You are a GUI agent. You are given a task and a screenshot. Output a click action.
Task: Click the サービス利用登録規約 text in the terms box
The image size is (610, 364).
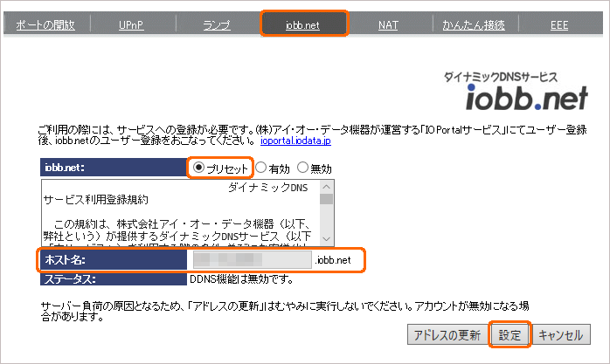(x=96, y=200)
